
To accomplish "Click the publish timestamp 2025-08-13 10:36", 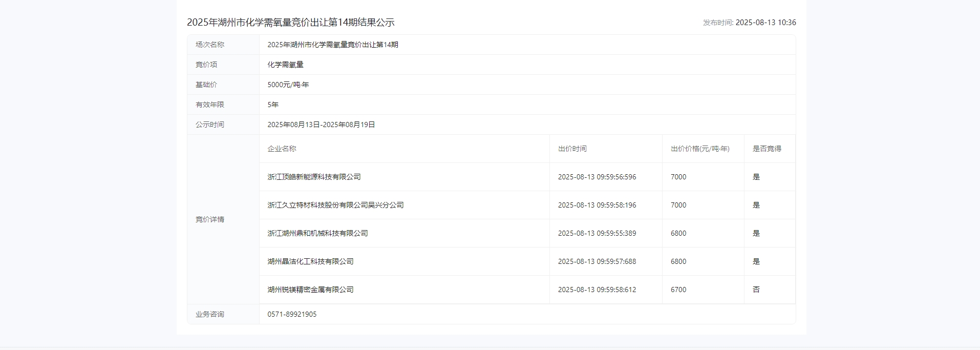I will 765,23.
